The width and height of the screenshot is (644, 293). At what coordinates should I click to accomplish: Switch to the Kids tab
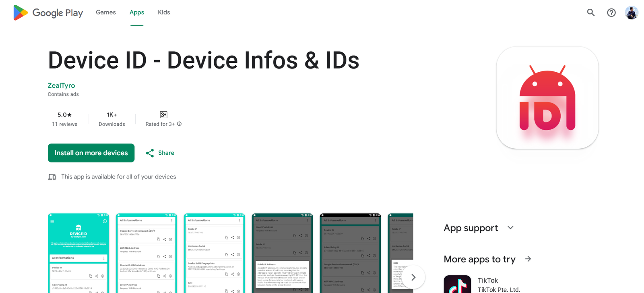(164, 12)
